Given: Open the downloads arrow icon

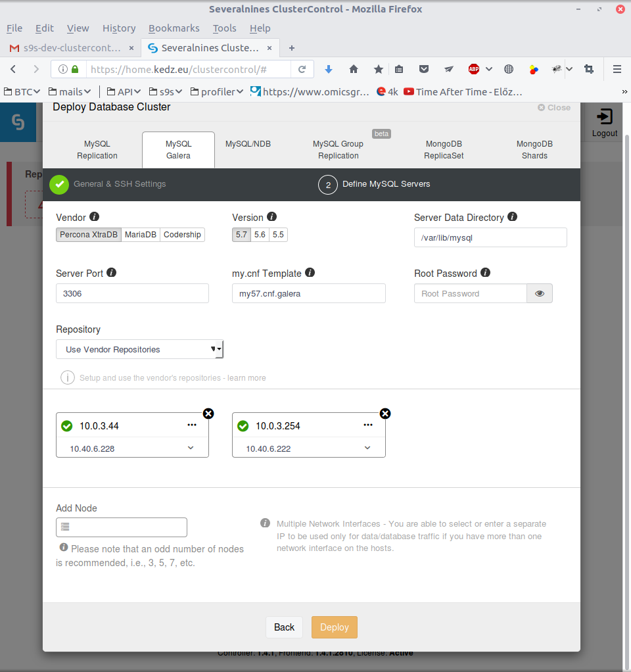Looking at the screenshot, I should (x=329, y=69).
